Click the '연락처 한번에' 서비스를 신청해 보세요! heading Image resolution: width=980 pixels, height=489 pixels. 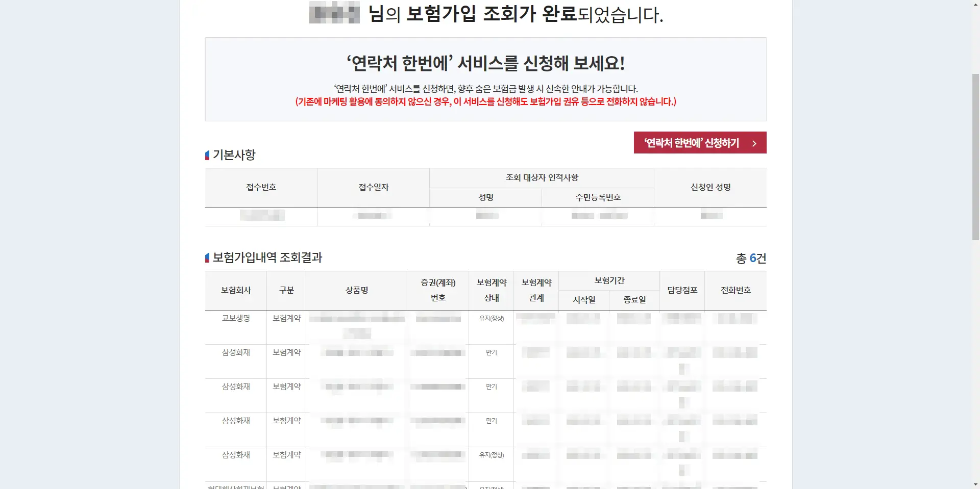pos(486,64)
